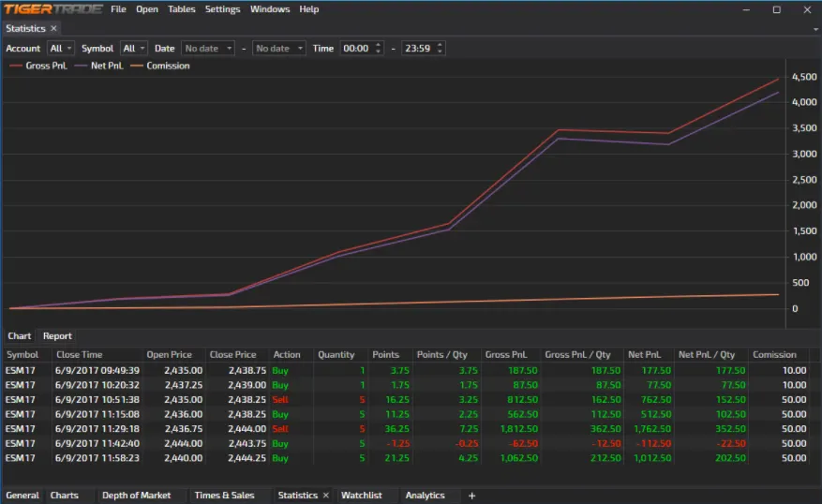
Task: Maximize the Tiger Trade window
Action: pyautogui.click(x=777, y=9)
